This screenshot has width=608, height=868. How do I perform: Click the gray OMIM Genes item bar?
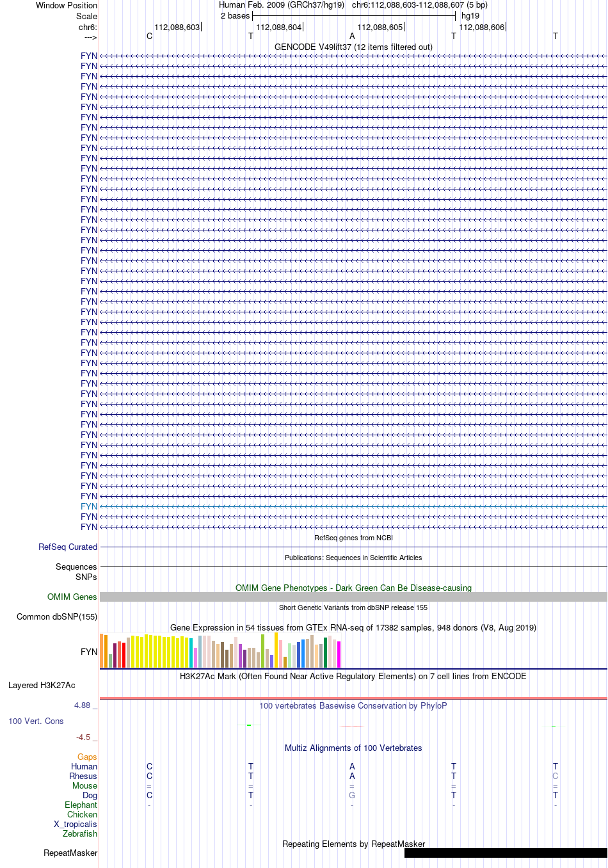(353, 597)
